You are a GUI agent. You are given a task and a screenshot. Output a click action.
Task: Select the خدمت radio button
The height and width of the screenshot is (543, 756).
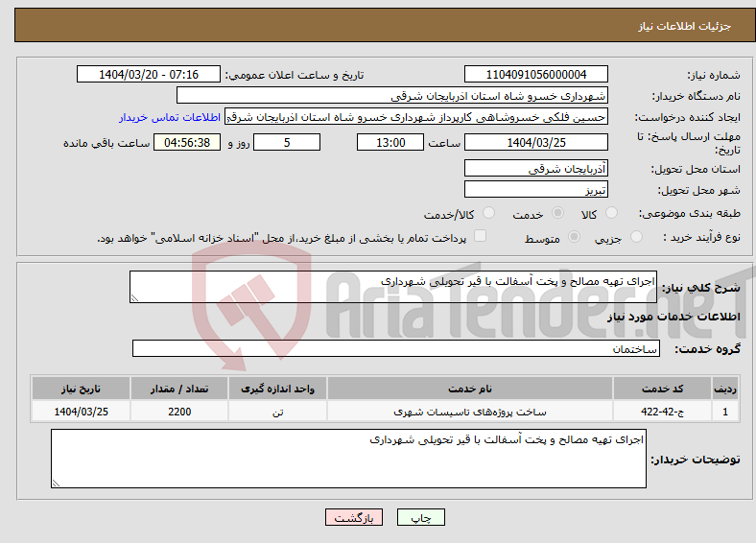557,213
